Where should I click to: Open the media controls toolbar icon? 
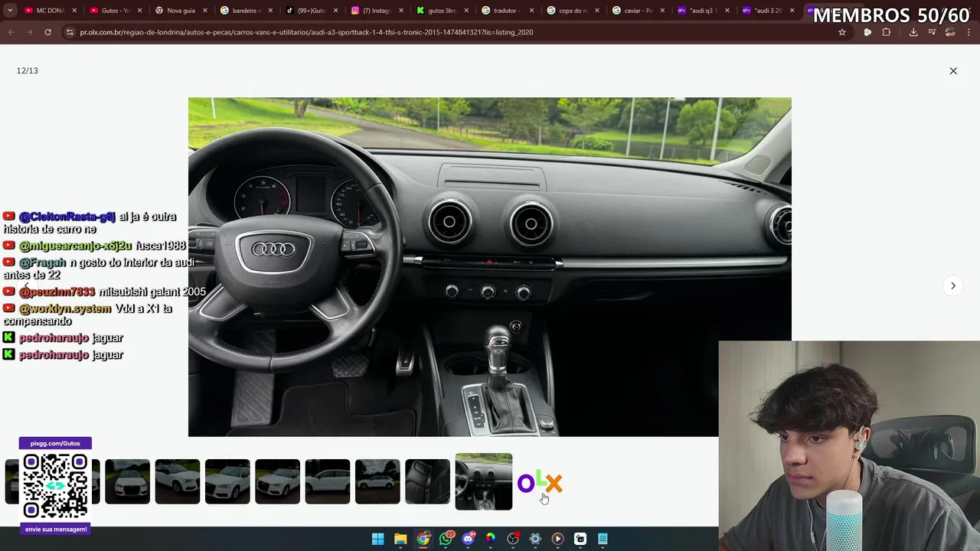(x=932, y=32)
